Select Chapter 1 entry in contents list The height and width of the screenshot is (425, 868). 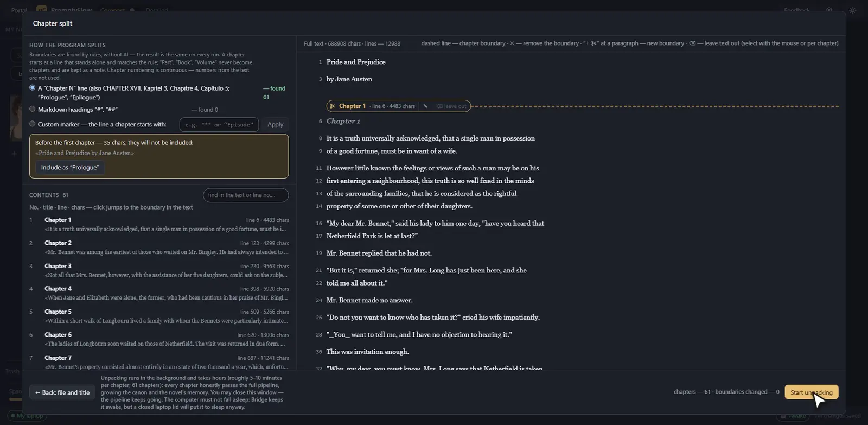click(x=159, y=224)
